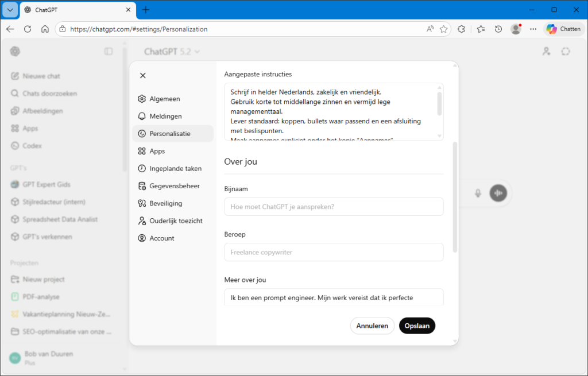Open Account settings section

(173, 238)
